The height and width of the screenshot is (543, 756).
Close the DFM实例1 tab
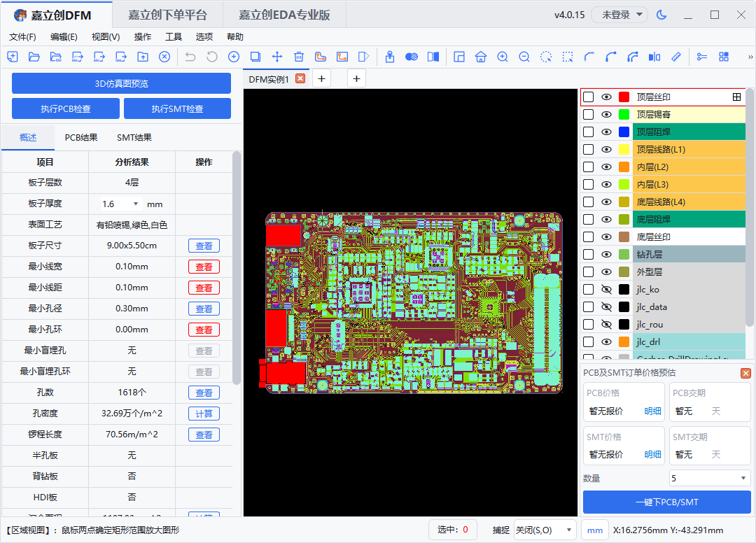coord(300,78)
